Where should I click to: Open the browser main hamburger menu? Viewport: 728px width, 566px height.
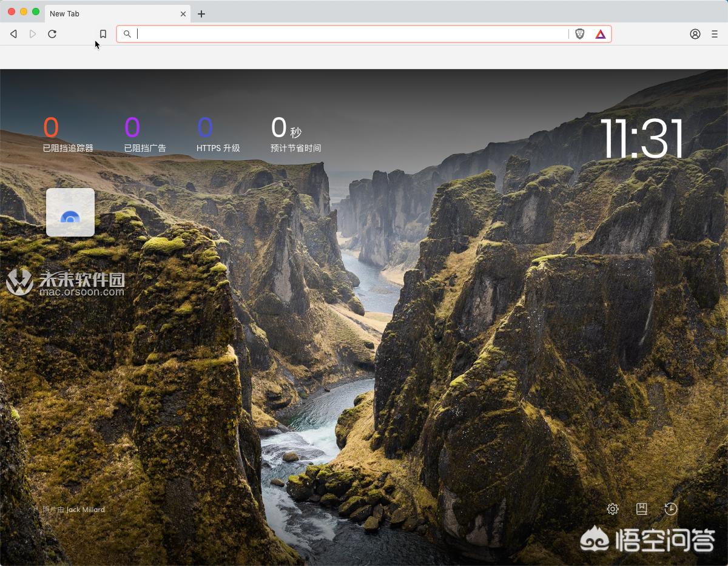[715, 34]
